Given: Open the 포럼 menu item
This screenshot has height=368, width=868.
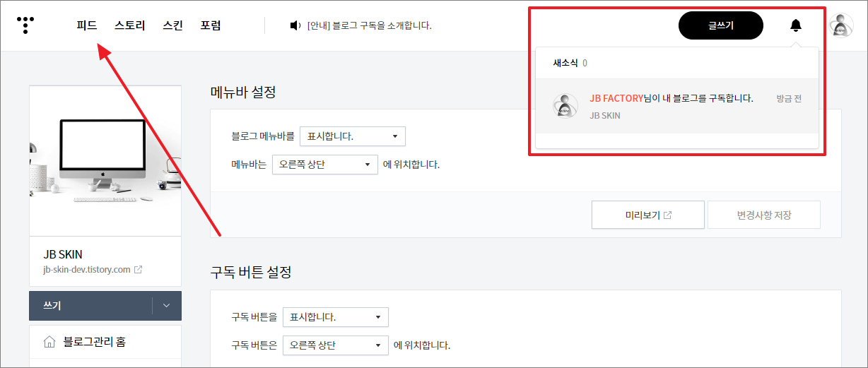Looking at the screenshot, I should coord(211,25).
